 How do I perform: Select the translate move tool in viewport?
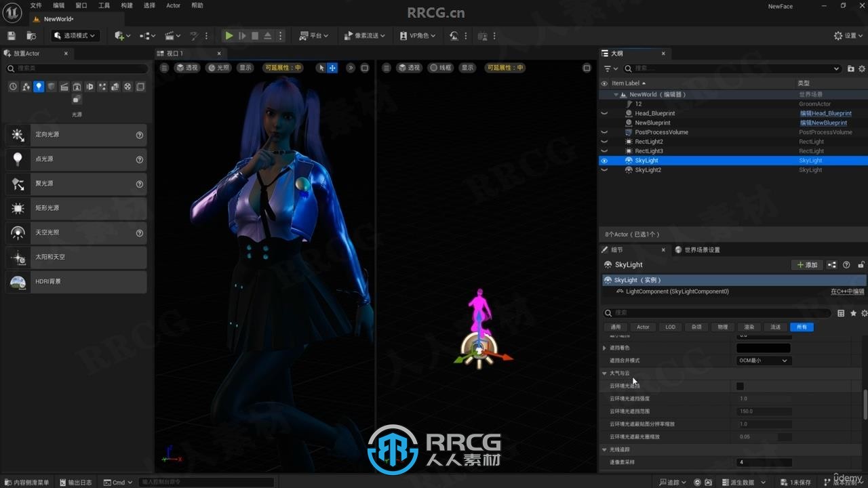click(332, 68)
